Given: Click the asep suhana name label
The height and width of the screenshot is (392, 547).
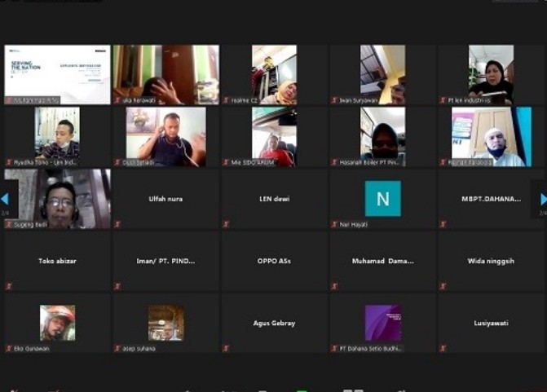Looking at the screenshot, I should pos(139,349).
